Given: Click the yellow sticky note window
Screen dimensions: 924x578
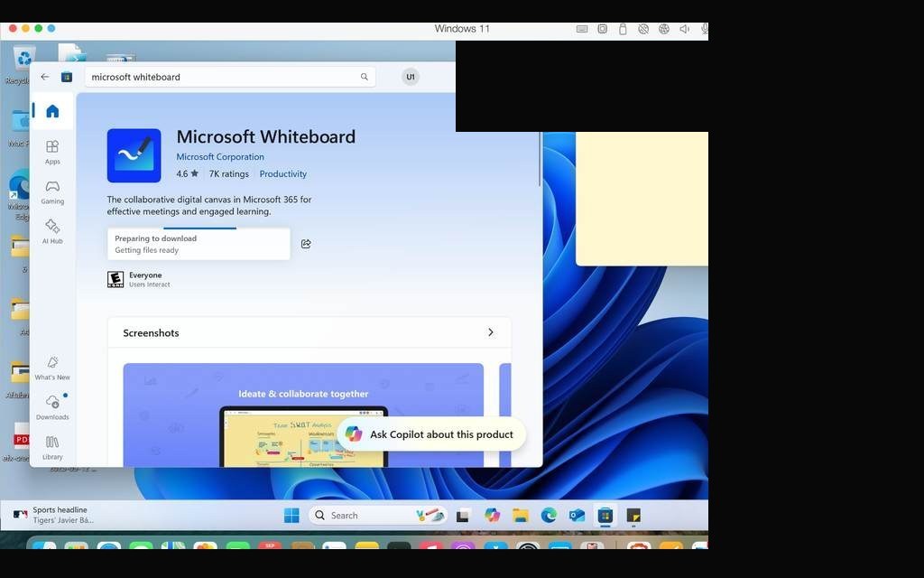Looking at the screenshot, I should click(642, 198).
